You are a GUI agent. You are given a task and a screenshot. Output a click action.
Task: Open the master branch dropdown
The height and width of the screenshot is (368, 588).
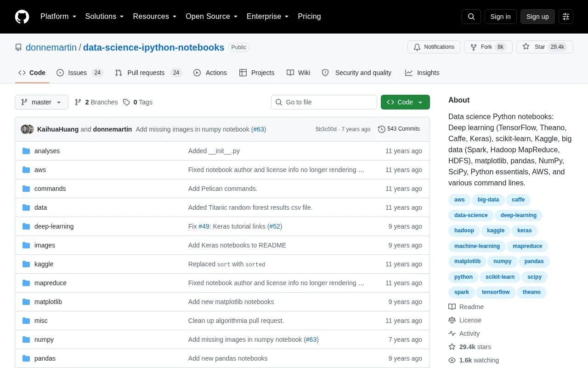point(41,102)
